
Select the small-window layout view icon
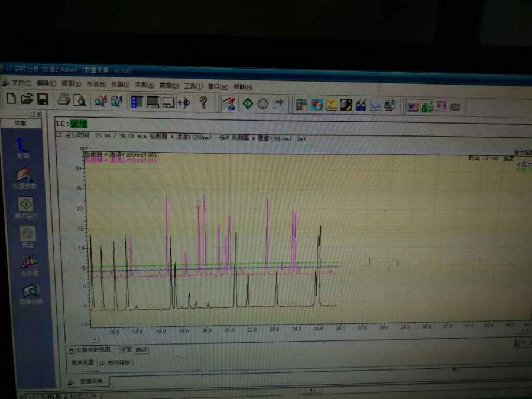pos(168,102)
